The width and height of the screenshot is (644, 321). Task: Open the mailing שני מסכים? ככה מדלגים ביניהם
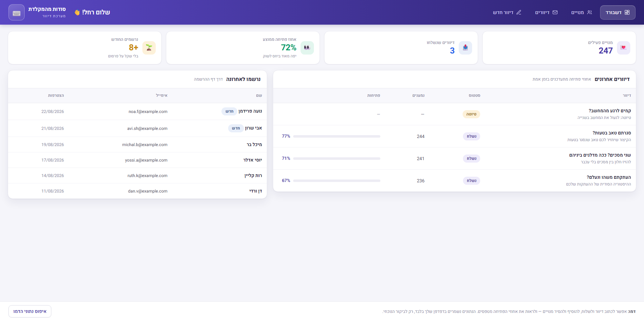[600, 155]
